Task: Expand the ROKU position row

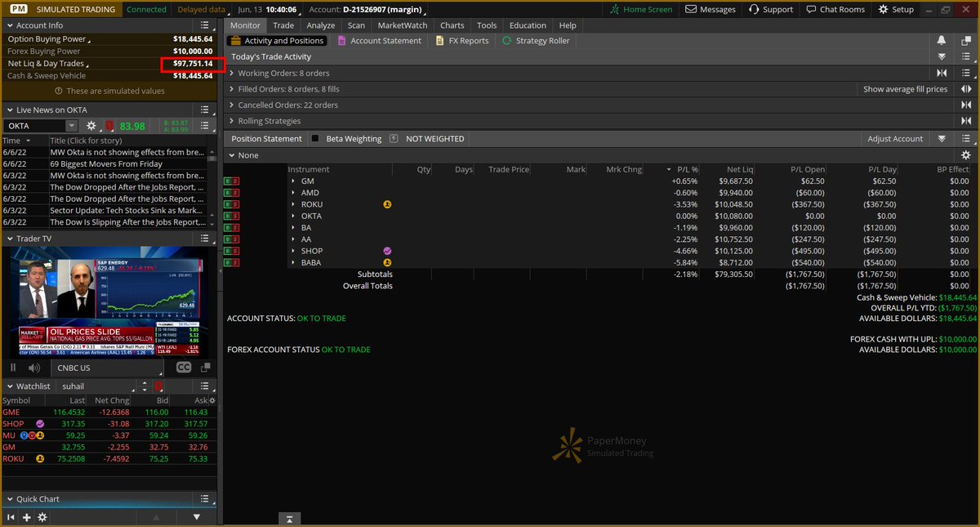Action: 292,204
